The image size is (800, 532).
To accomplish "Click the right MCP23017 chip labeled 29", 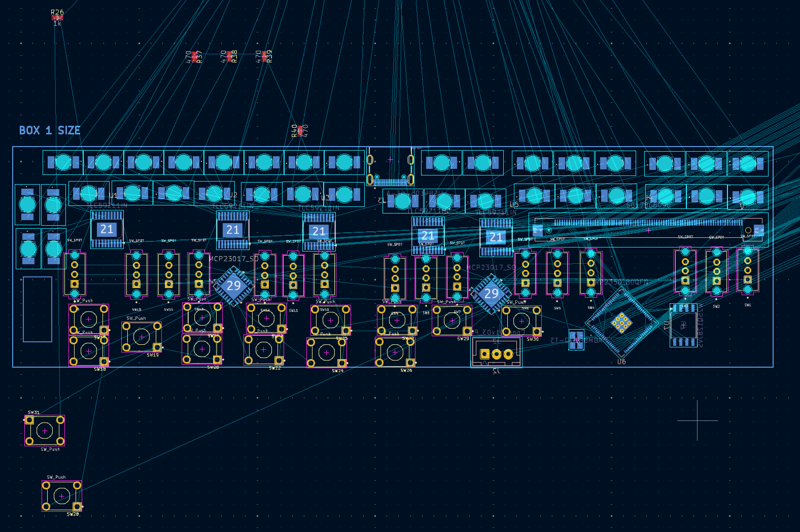I will point(491,294).
